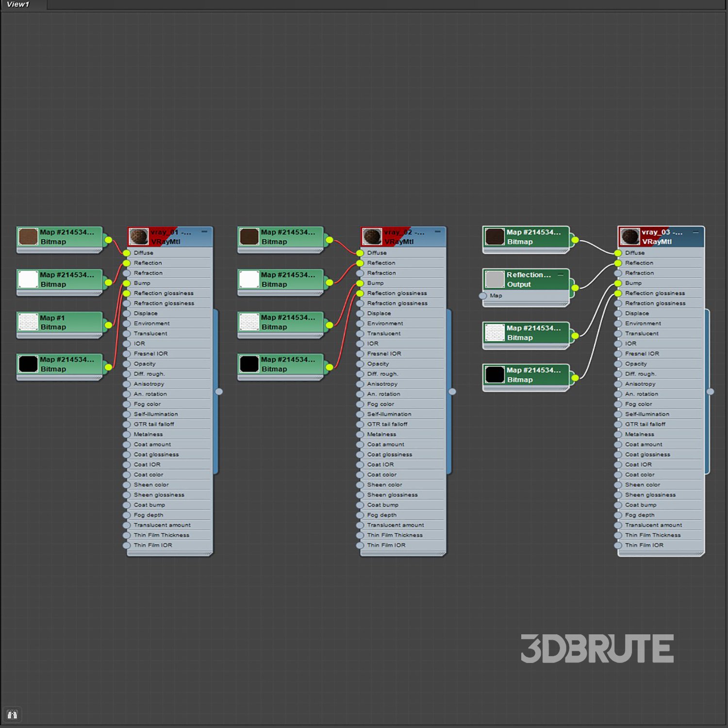The height and width of the screenshot is (728, 728).
Task: Click the Metalness input socket on vray_03
Action: (618, 434)
